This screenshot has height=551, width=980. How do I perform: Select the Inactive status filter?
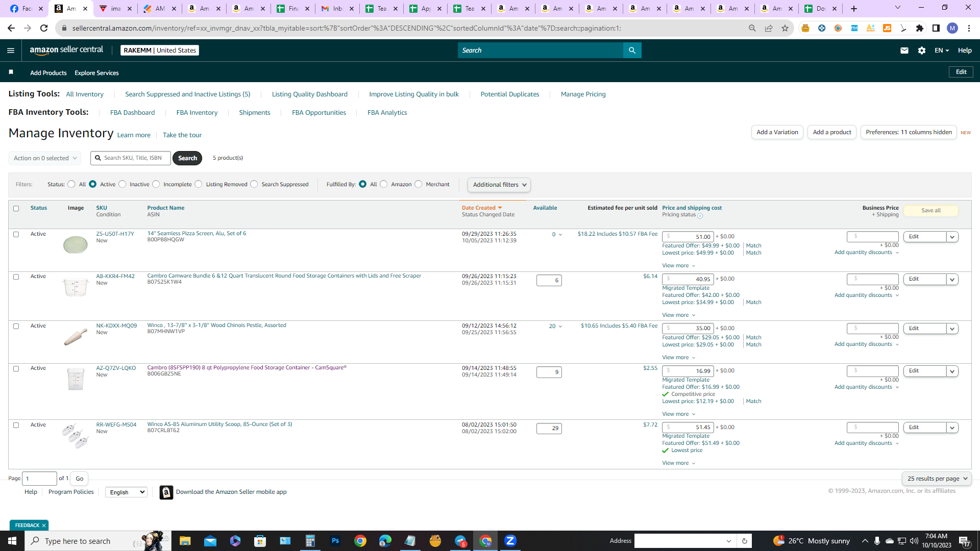(x=122, y=184)
